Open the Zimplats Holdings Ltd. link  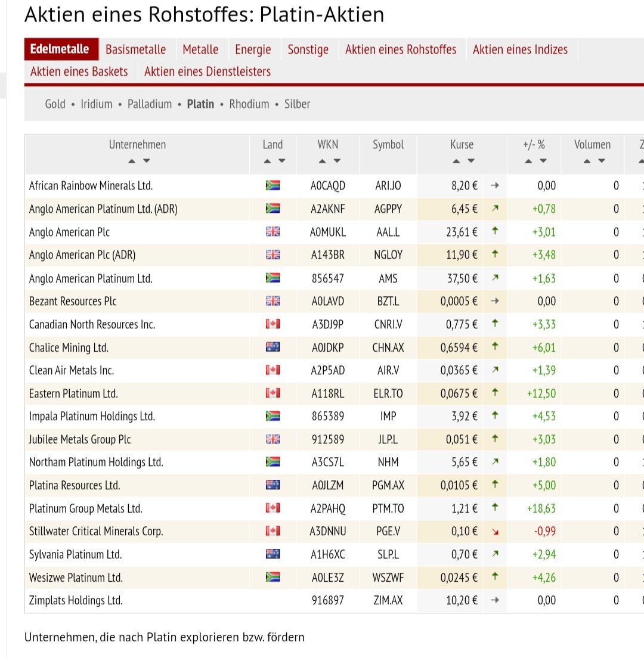tap(76, 600)
